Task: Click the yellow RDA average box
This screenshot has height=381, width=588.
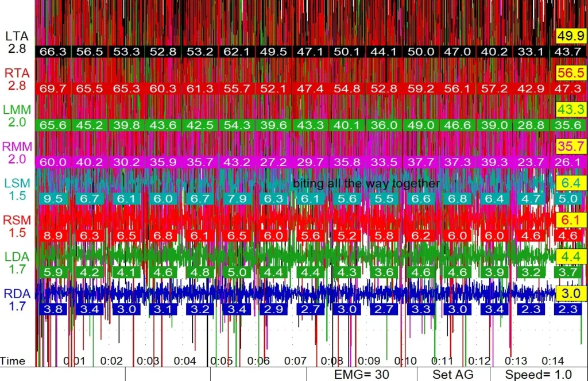Action: tap(570, 294)
